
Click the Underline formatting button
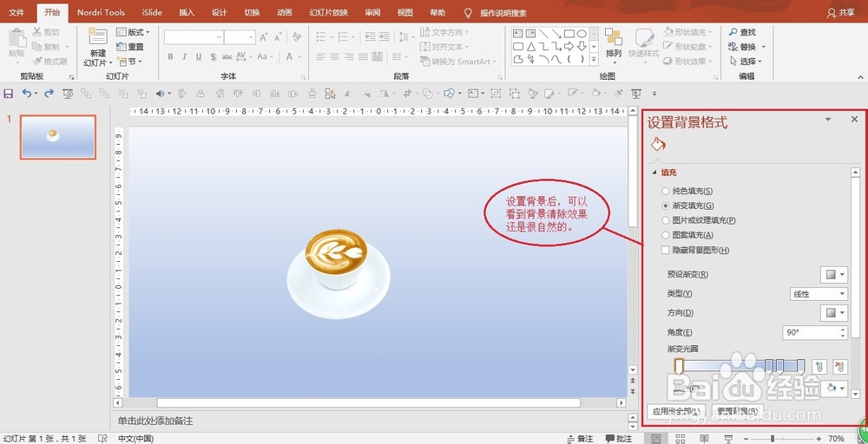198,56
